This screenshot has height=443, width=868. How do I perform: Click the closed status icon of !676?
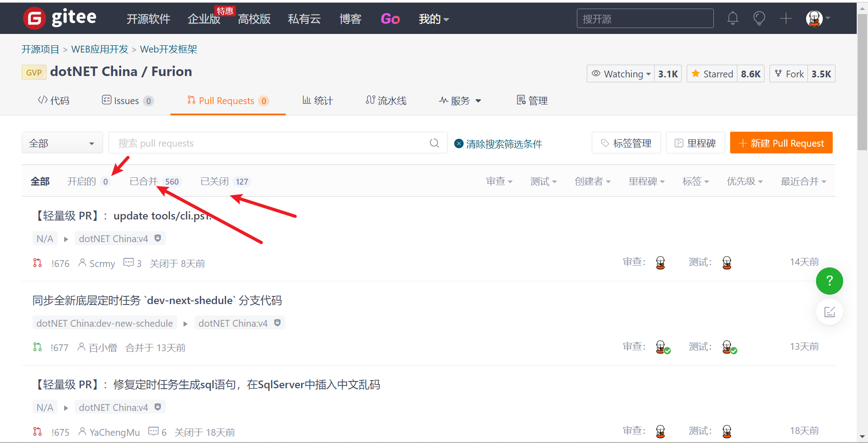tap(38, 263)
